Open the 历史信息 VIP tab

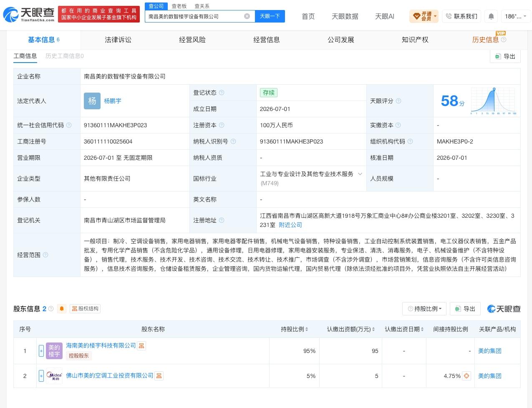pyautogui.click(x=486, y=40)
